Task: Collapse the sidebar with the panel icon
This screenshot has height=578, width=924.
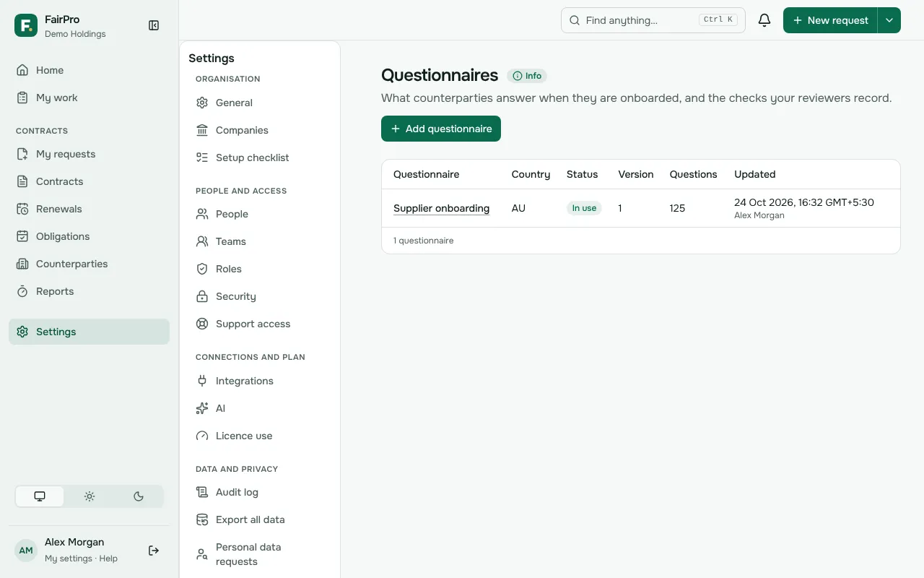Action: point(154,25)
